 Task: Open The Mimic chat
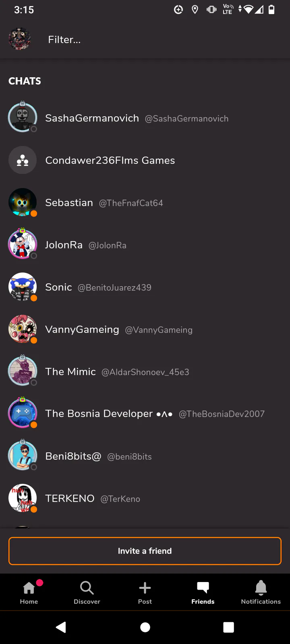pyautogui.click(x=71, y=372)
